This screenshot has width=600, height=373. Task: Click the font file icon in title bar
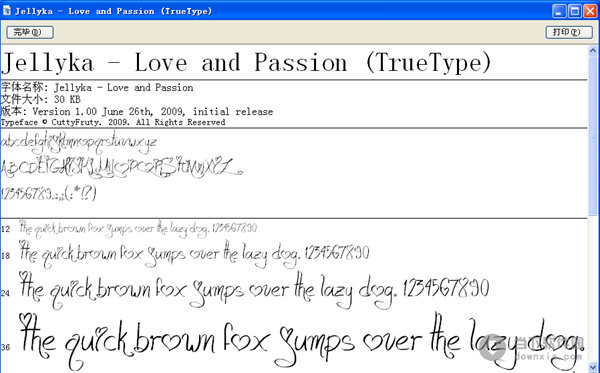tap(7, 10)
